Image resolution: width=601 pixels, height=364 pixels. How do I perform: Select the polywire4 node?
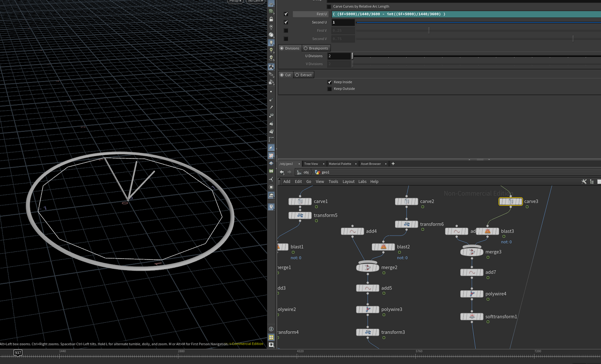coord(472,294)
